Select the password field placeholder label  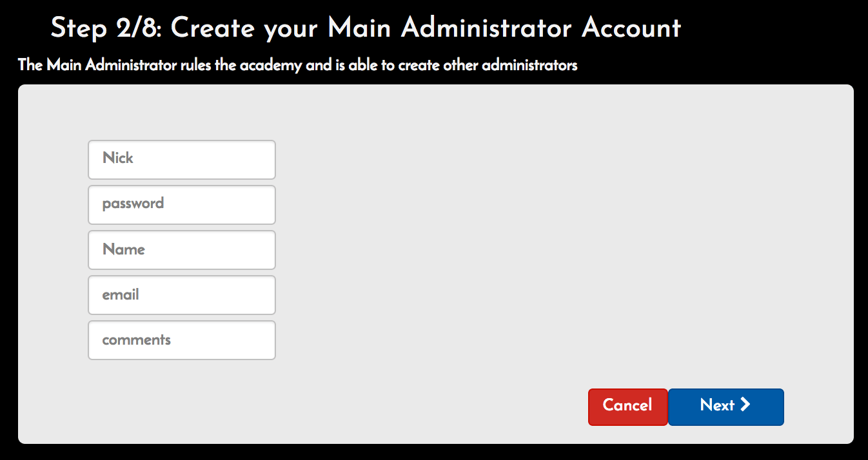coord(133,204)
